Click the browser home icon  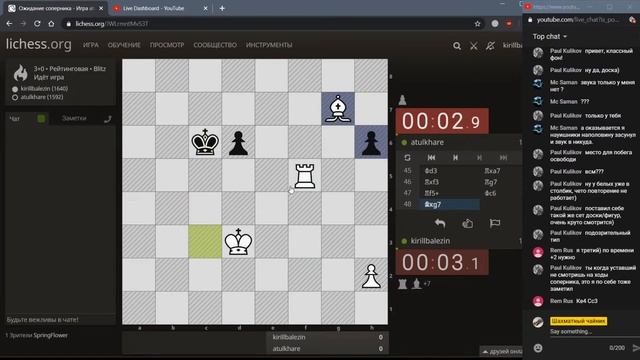click(51, 24)
